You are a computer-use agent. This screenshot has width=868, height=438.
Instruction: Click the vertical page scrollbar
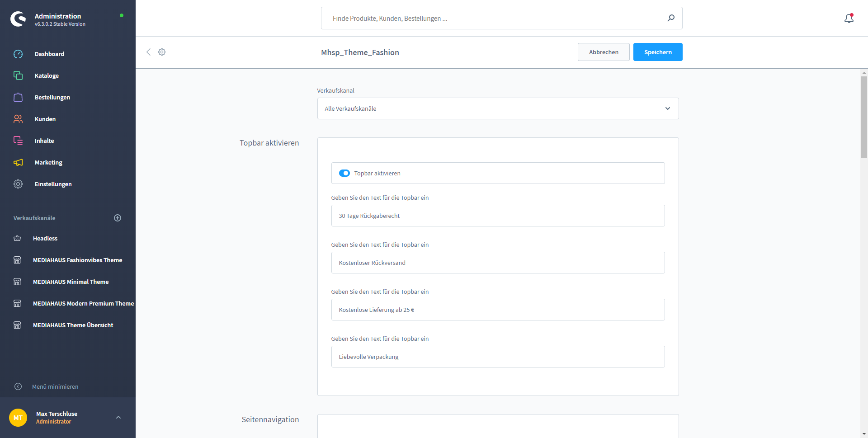coord(864,118)
